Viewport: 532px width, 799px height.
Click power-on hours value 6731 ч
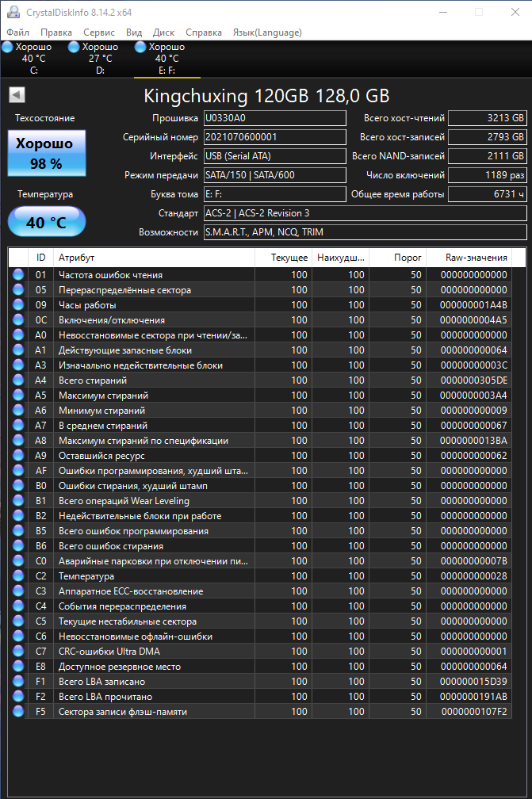click(x=487, y=194)
